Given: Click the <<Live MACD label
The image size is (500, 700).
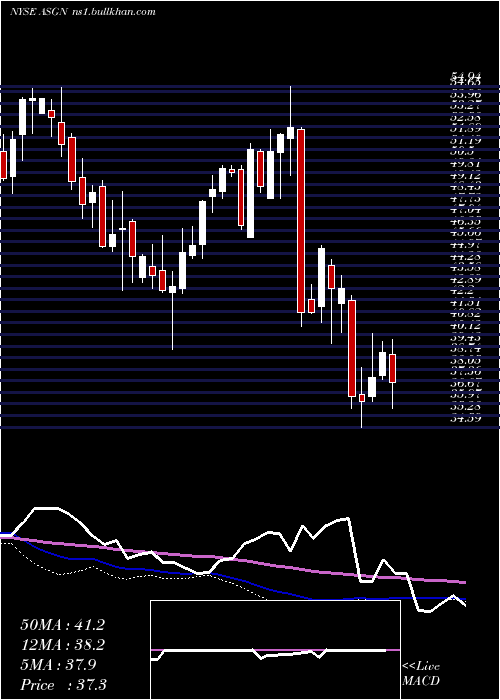Looking at the screenshot, I should [x=421, y=674].
